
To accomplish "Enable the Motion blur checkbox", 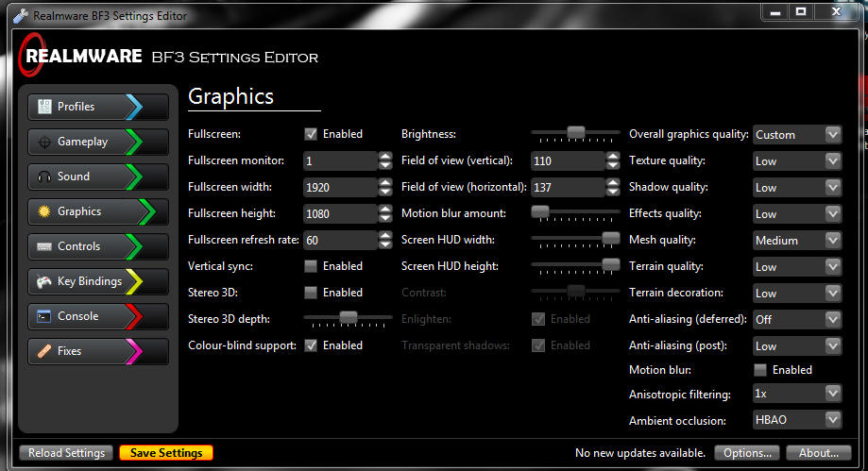I will point(760,370).
